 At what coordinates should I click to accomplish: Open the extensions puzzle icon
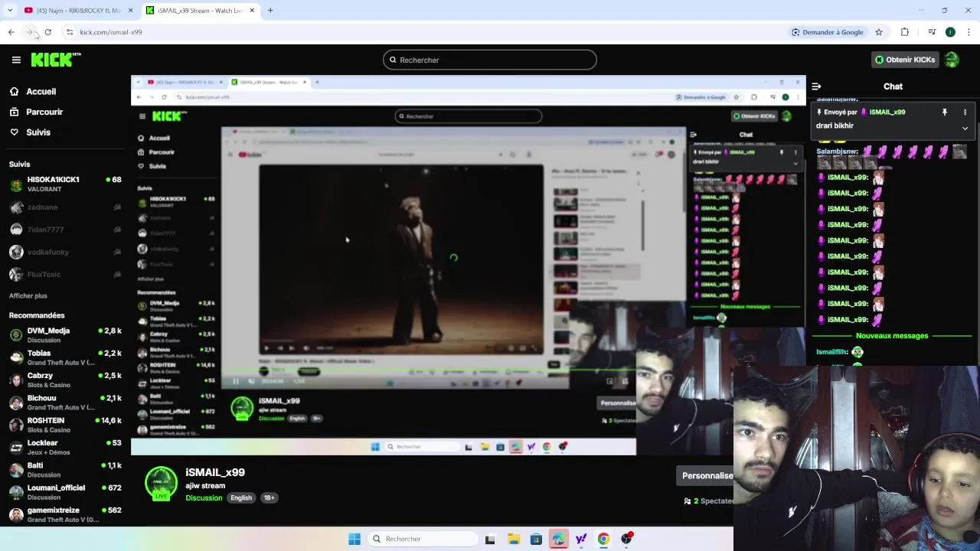point(904,32)
